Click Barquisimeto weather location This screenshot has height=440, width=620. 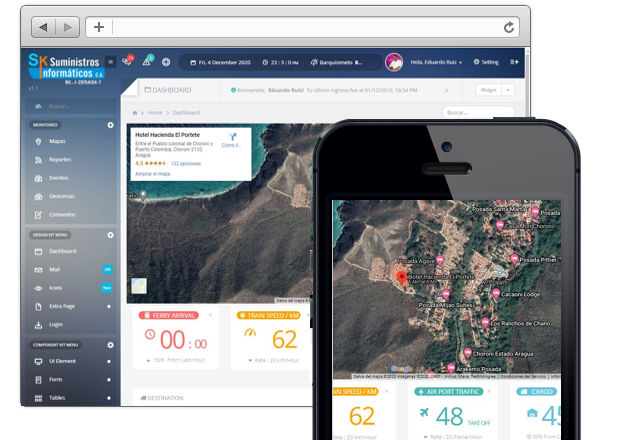pyautogui.click(x=336, y=62)
